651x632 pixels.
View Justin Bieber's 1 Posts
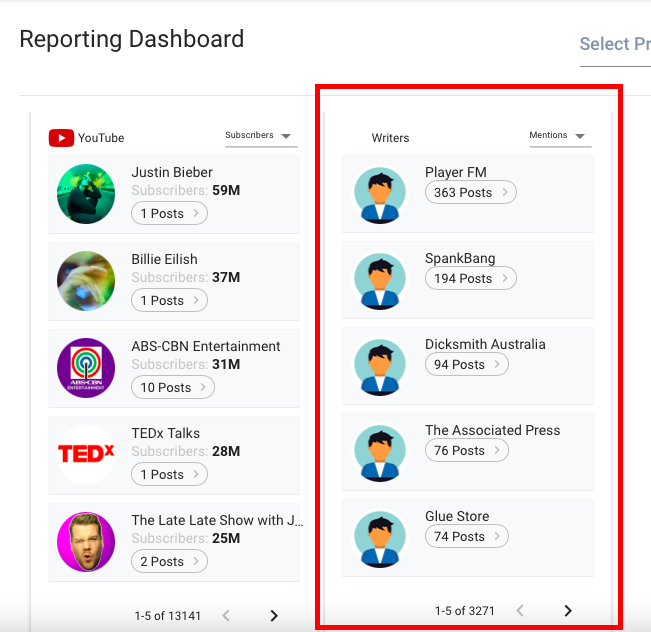click(x=169, y=213)
